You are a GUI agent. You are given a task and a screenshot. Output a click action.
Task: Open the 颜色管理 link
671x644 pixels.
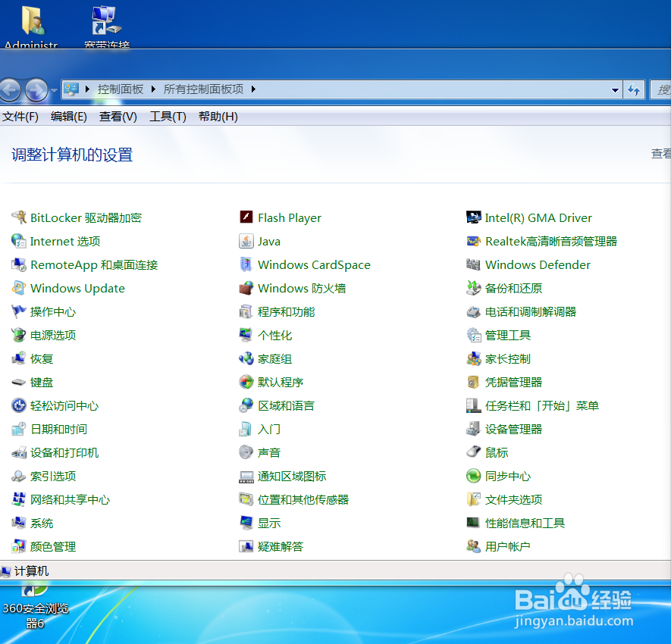pyautogui.click(x=53, y=546)
